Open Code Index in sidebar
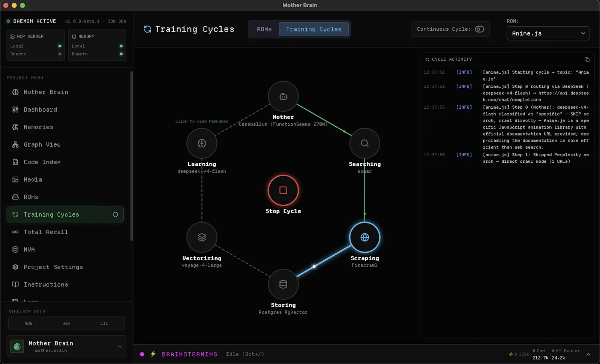The image size is (600, 364). point(65,162)
